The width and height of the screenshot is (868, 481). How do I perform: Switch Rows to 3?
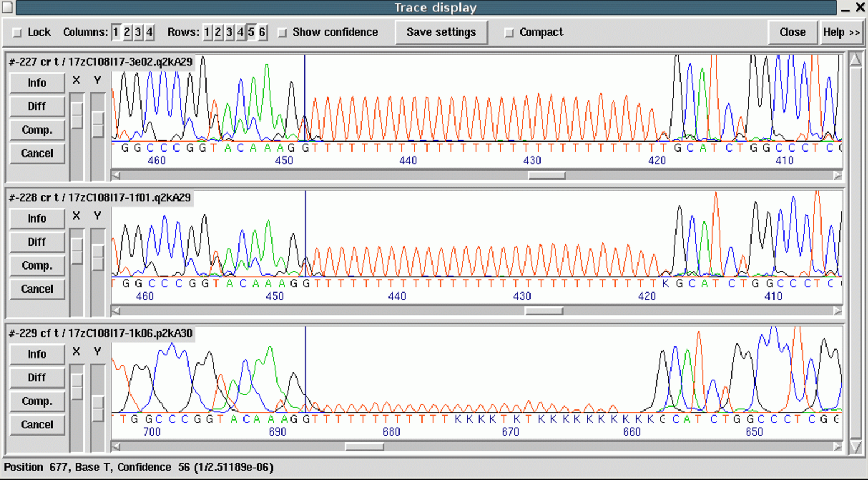228,32
